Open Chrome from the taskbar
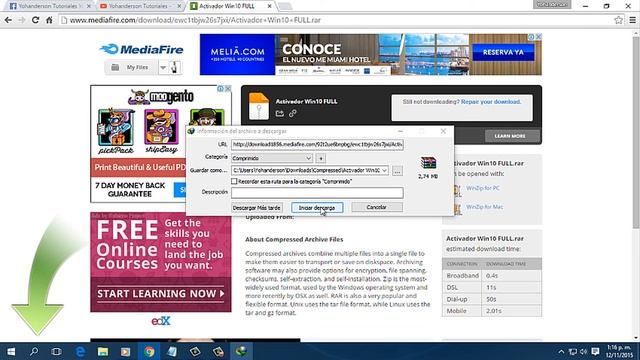The image size is (640, 360). 149,351
